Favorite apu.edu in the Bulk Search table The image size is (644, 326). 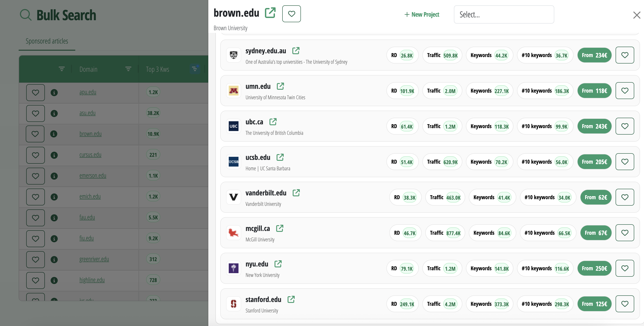(x=36, y=93)
